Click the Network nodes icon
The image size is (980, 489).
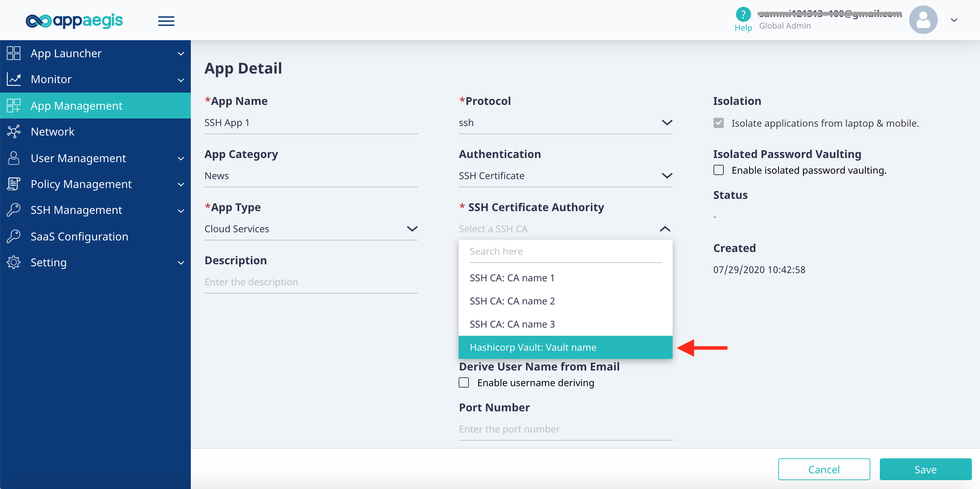(14, 131)
